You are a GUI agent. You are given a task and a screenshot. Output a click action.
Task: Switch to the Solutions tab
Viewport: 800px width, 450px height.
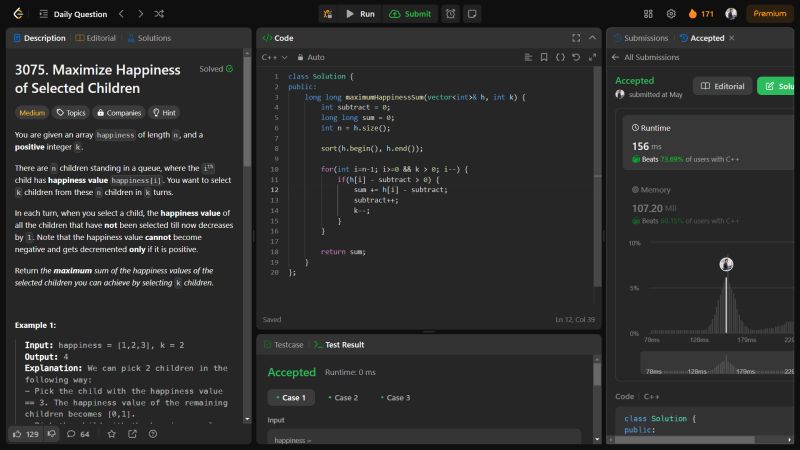tap(149, 38)
